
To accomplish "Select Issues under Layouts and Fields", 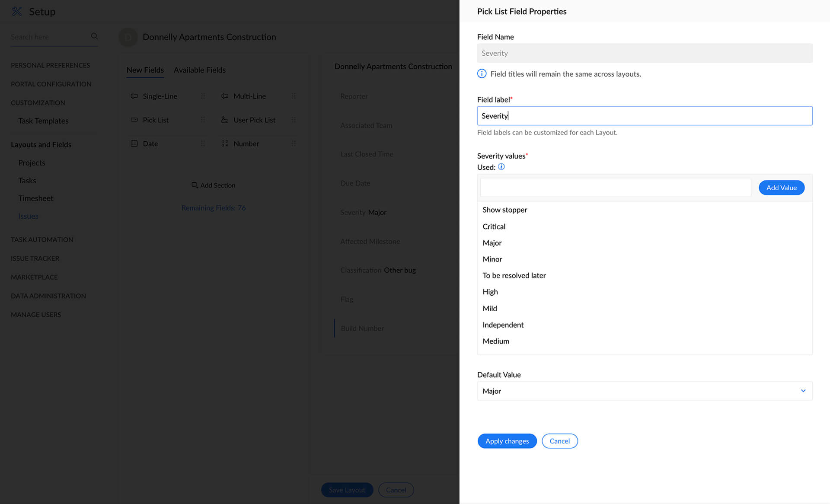I will pos(28,216).
